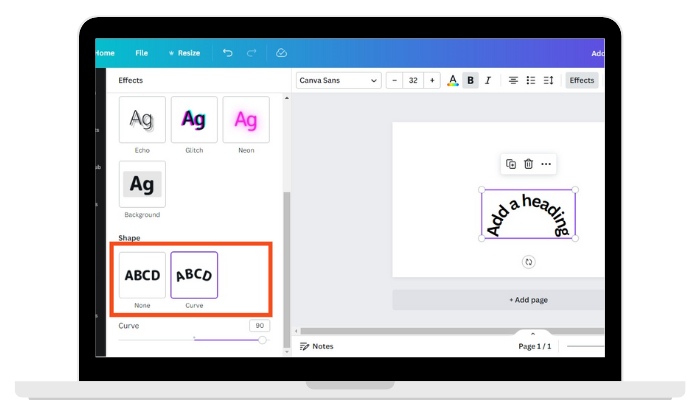Click the redo arrow icon
The width and height of the screenshot is (700, 400).
252,53
